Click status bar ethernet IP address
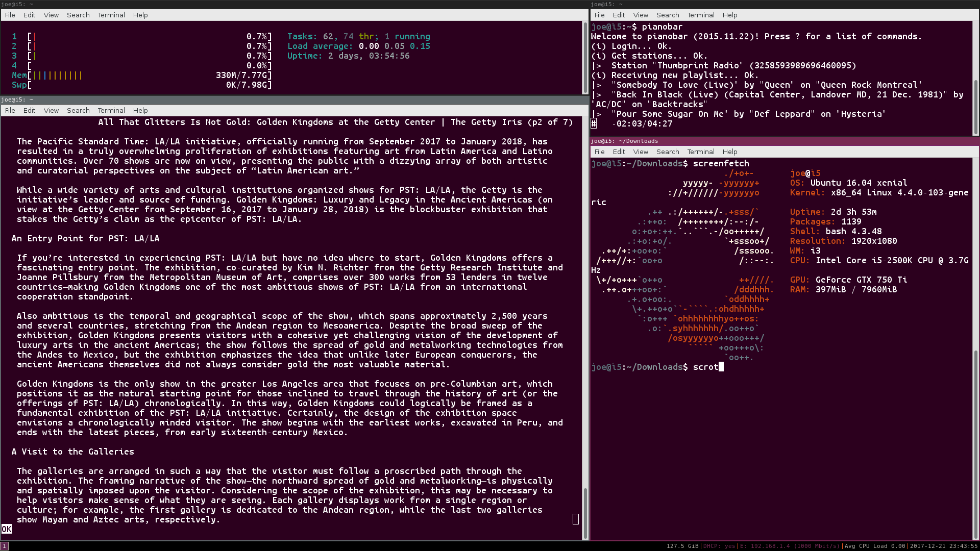The height and width of the screenshot is (551, 980). (790, 546)
